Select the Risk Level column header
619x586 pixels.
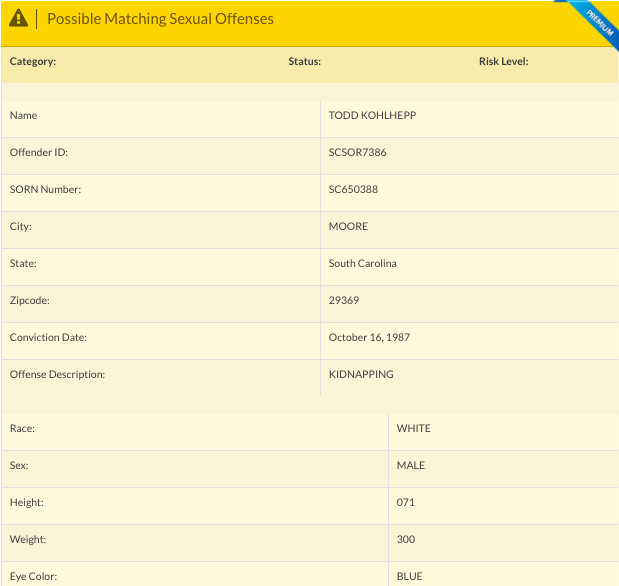503,61
